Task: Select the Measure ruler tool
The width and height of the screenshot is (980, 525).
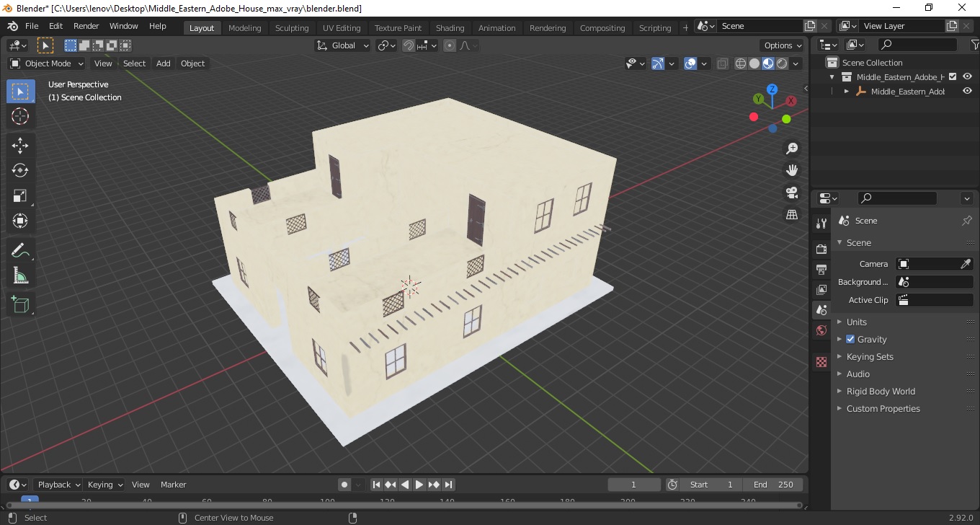Action: click(x=20, y=276)
